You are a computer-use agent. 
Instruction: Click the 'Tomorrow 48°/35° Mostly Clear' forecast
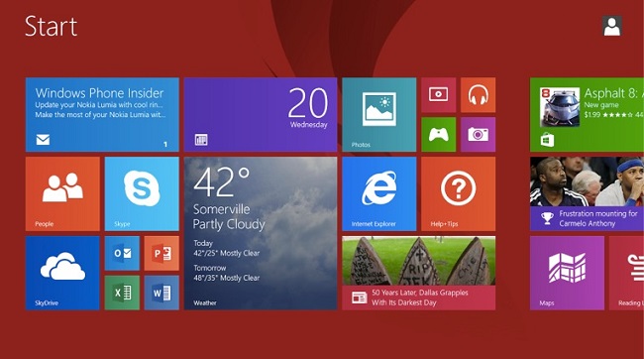(226, 273)
